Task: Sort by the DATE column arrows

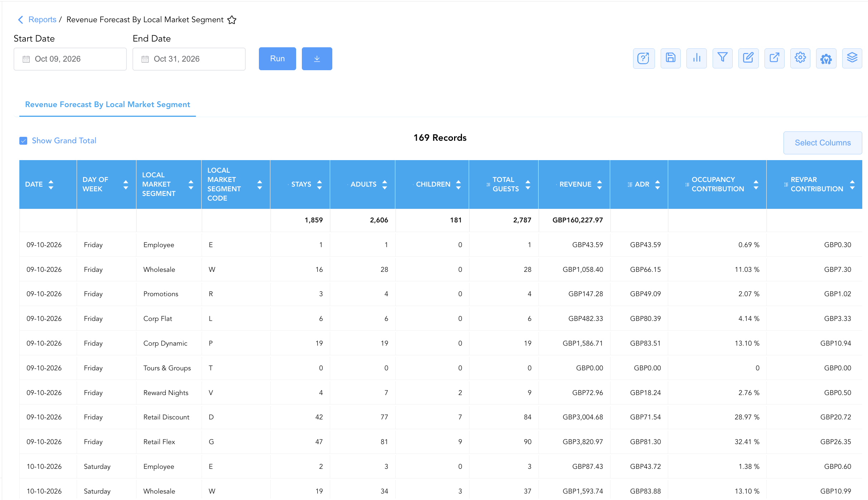Action: point(51,184)
